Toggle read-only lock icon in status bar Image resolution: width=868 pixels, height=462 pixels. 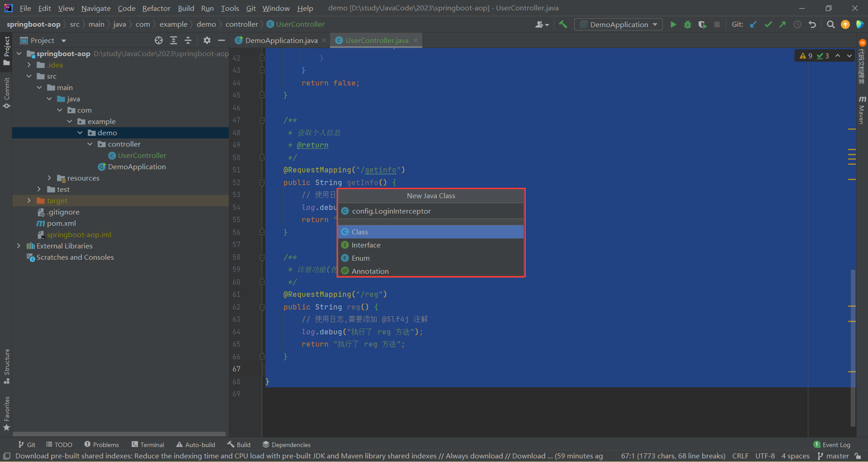(858, 456)
